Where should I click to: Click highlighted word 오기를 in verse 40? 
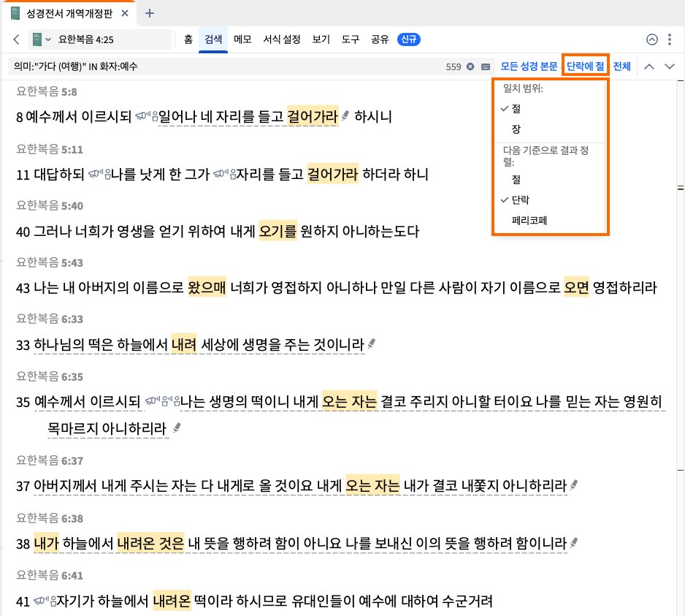(278, 231)
